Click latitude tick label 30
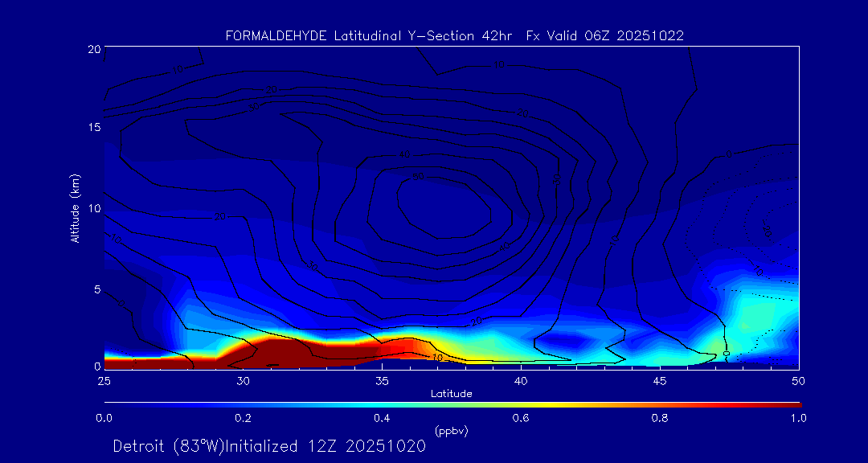Viewport: 868px width, 463px height. coord(243,381)
